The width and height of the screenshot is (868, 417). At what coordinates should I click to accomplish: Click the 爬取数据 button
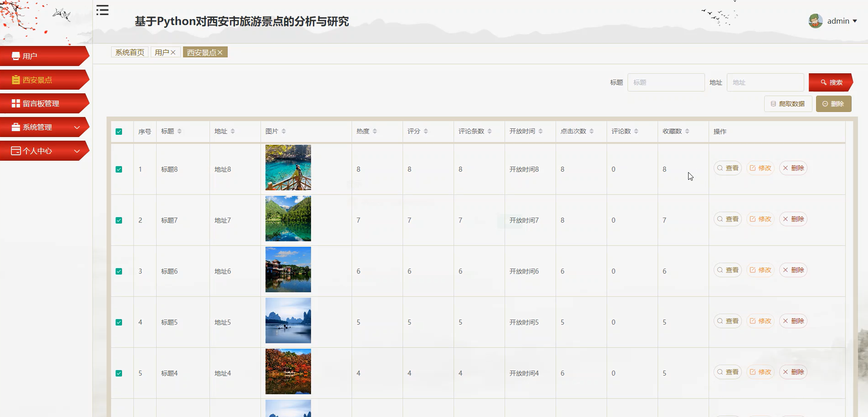(x=788, y=104)
